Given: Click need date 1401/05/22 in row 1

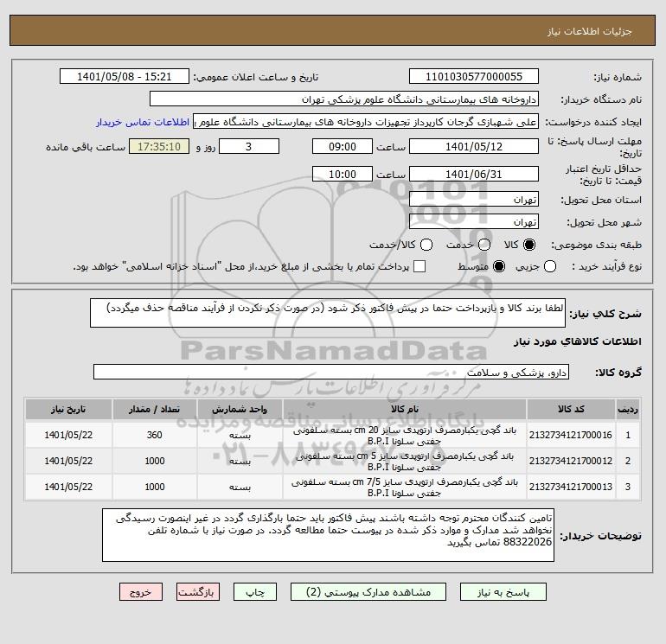Looking at the screenshot, I should pos(68,435).
